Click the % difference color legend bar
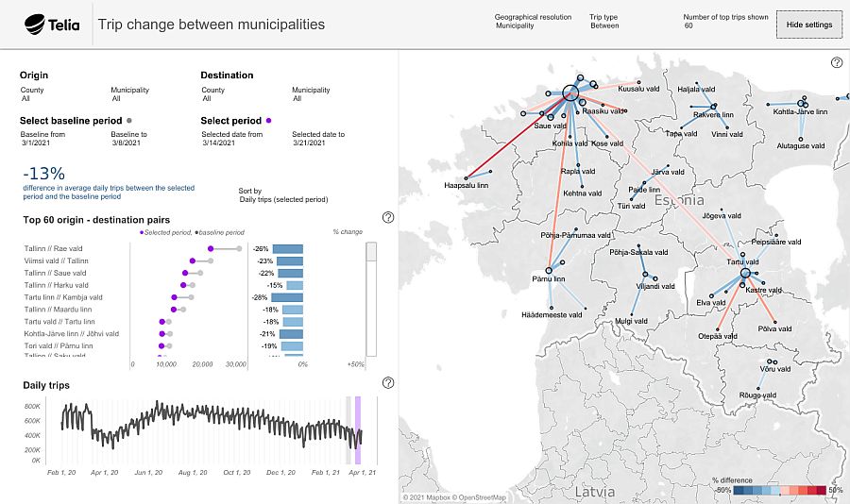This screenshot has height=504, width=850. pyautogui.click(x=779, y=490)
